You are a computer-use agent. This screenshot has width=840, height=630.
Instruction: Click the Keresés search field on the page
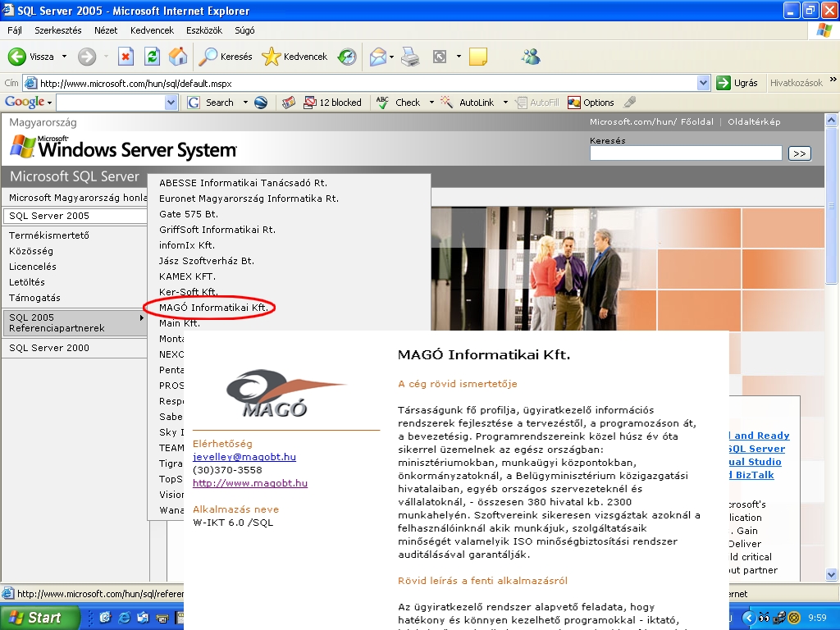(686, 153)
